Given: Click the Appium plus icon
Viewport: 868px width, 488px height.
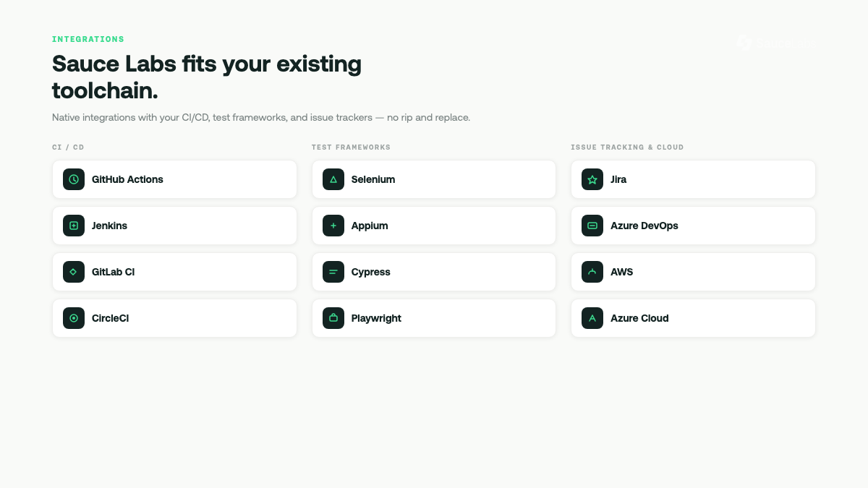Looking at the screenshot, I should click(333, 226).
